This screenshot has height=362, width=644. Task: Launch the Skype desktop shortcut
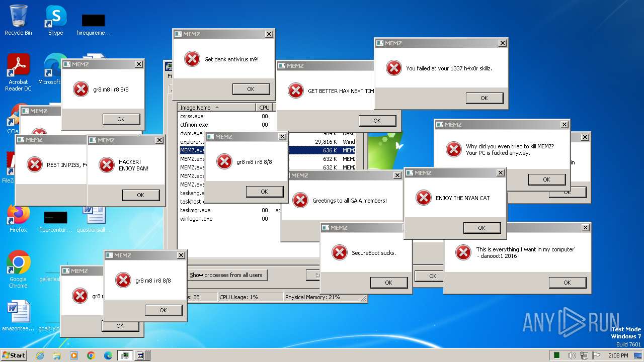pos(55,21)
